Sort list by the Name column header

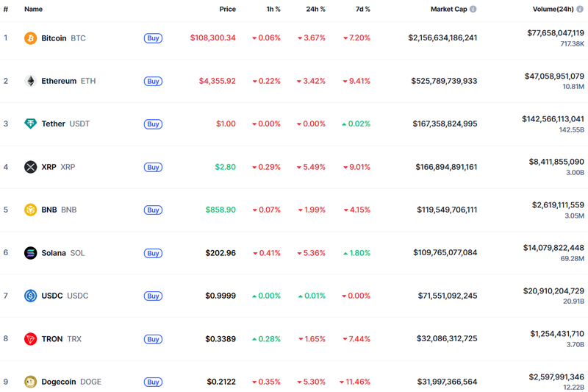coord(33,10)
